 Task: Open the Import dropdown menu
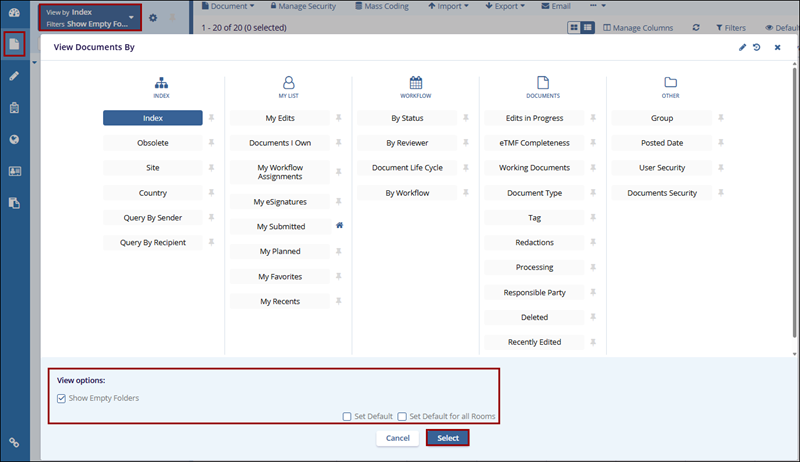coord(449,6)
